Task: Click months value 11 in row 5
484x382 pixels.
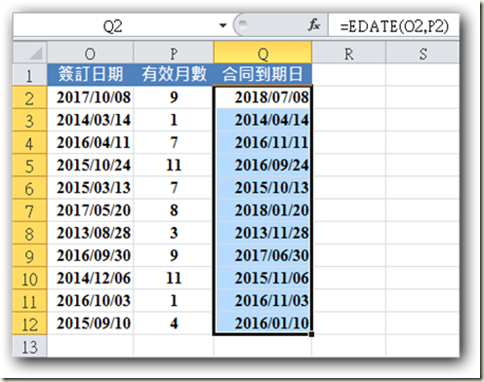Action: point(173,165)
